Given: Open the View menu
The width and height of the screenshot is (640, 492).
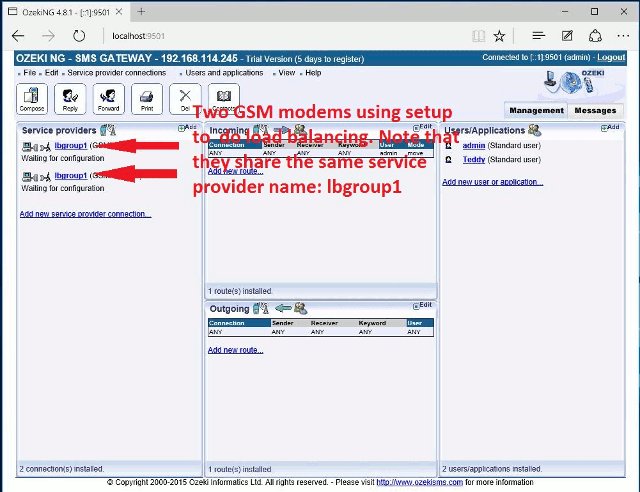Looking at the screenshot, I should click(x=287, y=73).
